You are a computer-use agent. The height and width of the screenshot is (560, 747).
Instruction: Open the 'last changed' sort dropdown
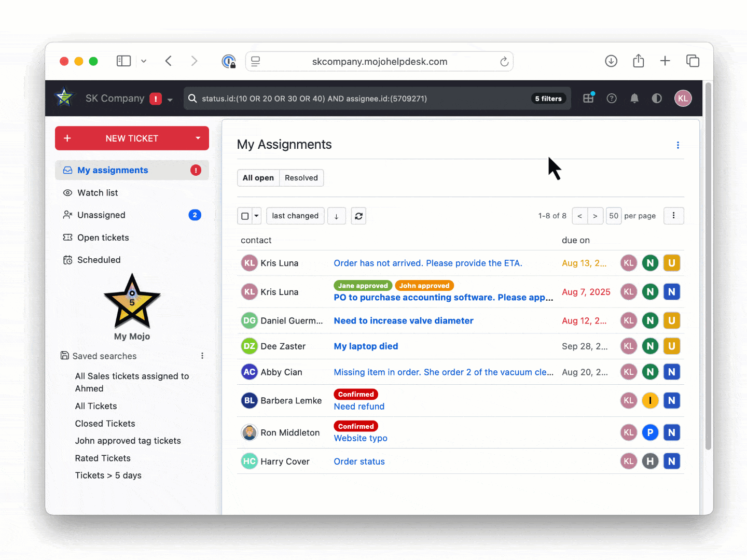295,216
